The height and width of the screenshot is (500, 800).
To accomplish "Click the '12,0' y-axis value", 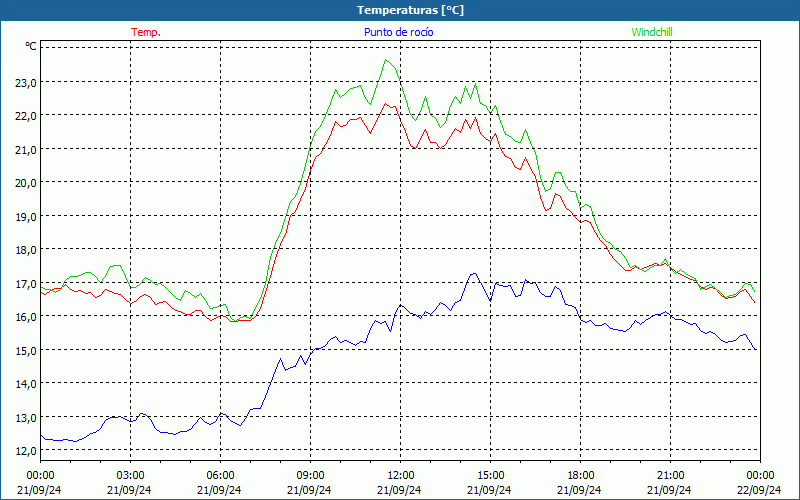I will coord(26,451).
